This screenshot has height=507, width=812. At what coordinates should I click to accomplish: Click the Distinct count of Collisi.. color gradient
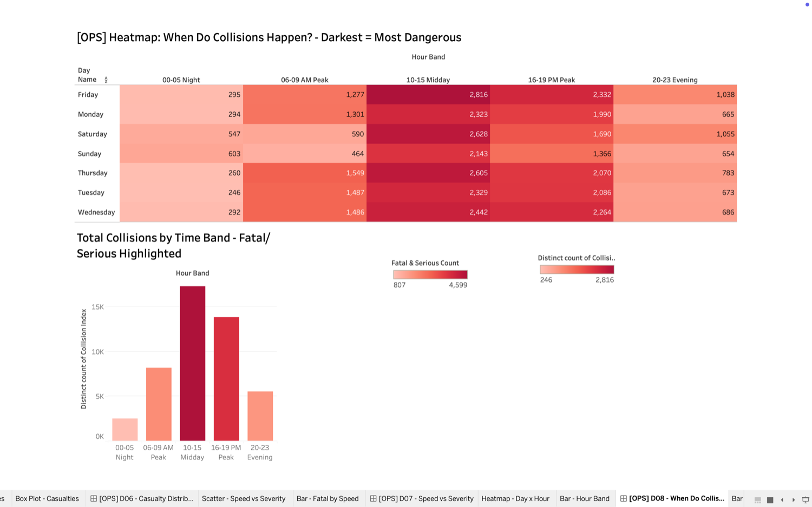577,269
